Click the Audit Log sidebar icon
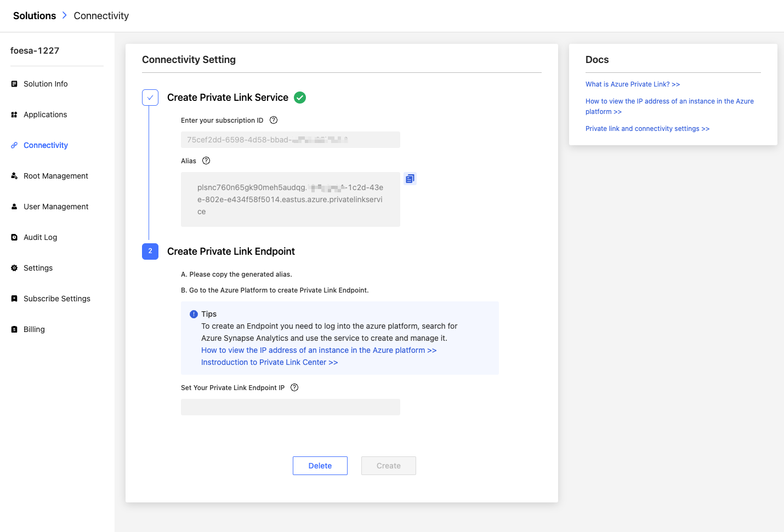This screenshot has height=532, width=784. click(x=14, y=237)
